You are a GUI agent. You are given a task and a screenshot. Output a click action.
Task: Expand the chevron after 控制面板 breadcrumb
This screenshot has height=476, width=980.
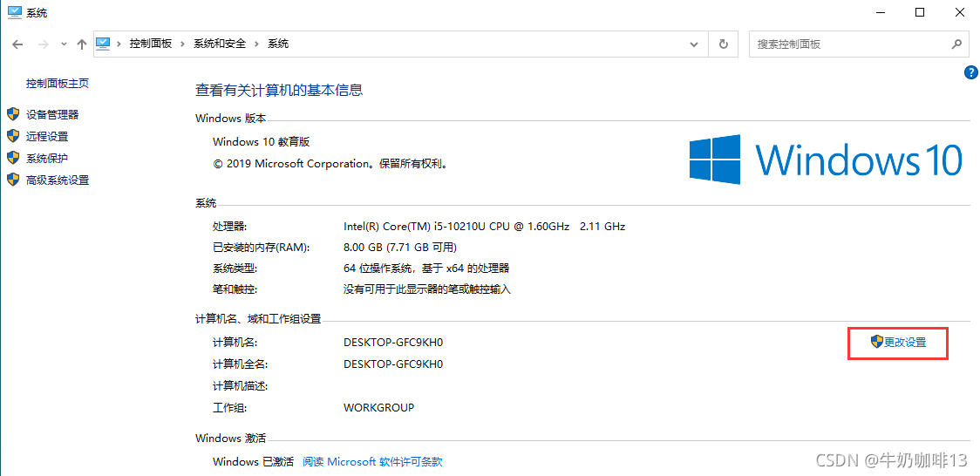pos(182,44)
